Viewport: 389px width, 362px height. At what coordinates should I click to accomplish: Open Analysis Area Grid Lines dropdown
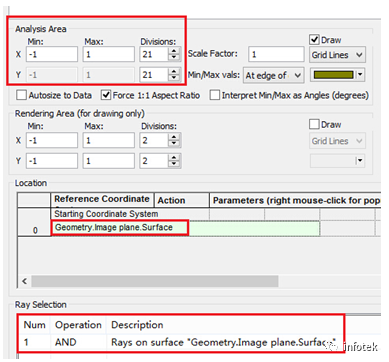tap(337, 55)
